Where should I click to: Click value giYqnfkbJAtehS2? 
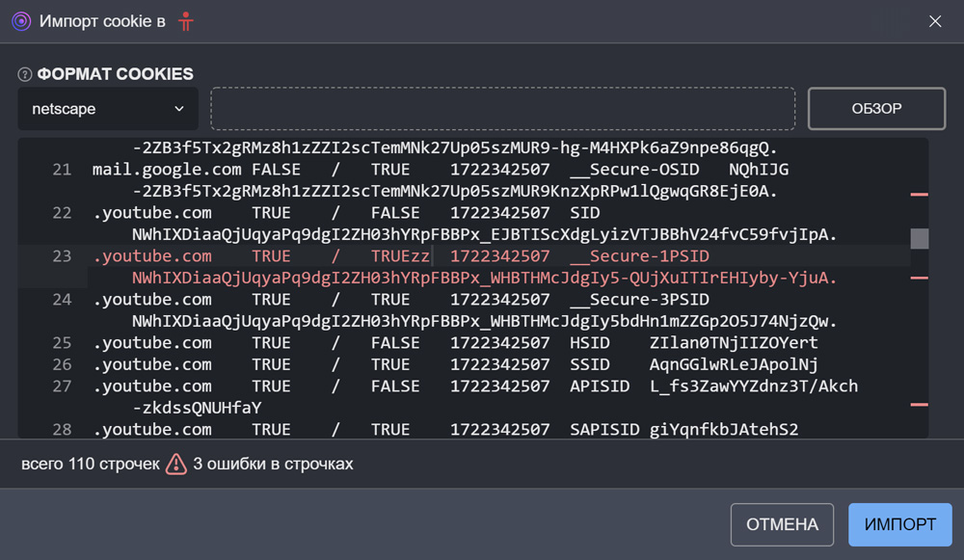[x=724, y=429]
